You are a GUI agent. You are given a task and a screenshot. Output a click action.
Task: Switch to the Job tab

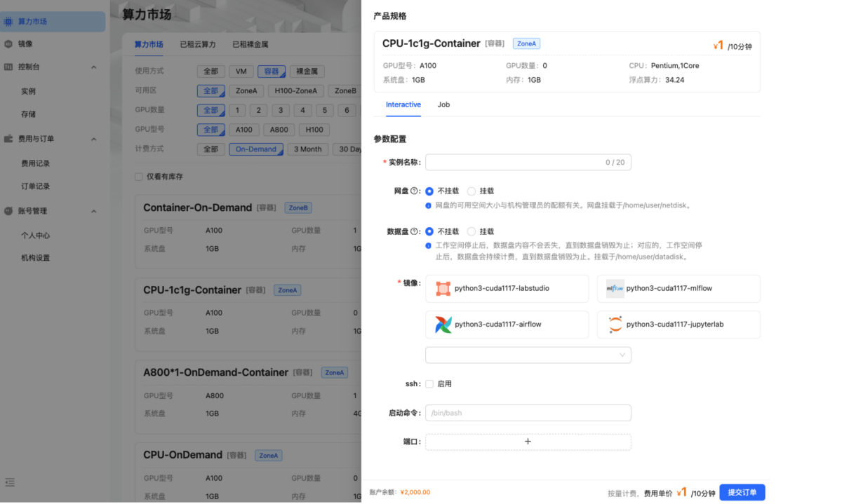pos(443,104)
